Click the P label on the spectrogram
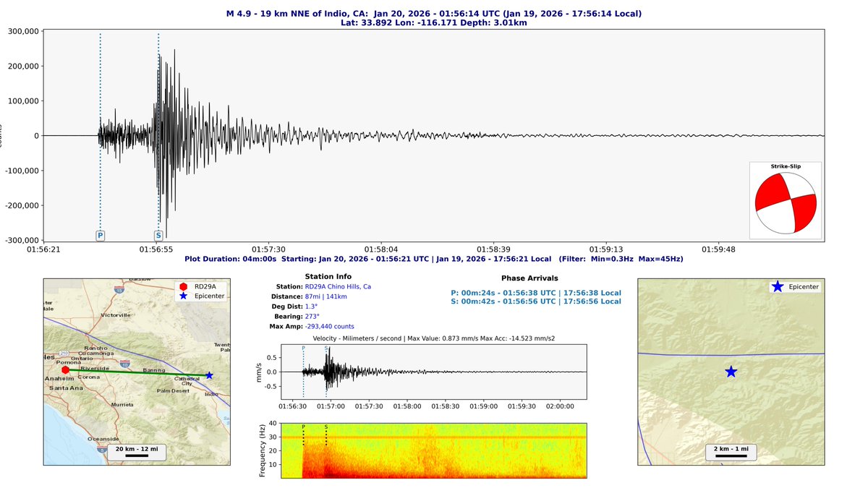Screen dimensions: 868x488 (303, 427)
